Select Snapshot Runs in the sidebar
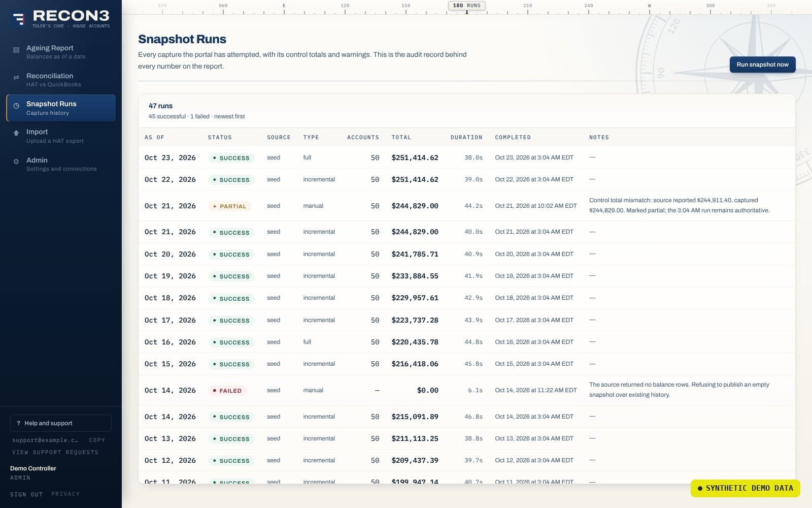The height and width of the screenshot is (508, 812). [x=61, y=108]
